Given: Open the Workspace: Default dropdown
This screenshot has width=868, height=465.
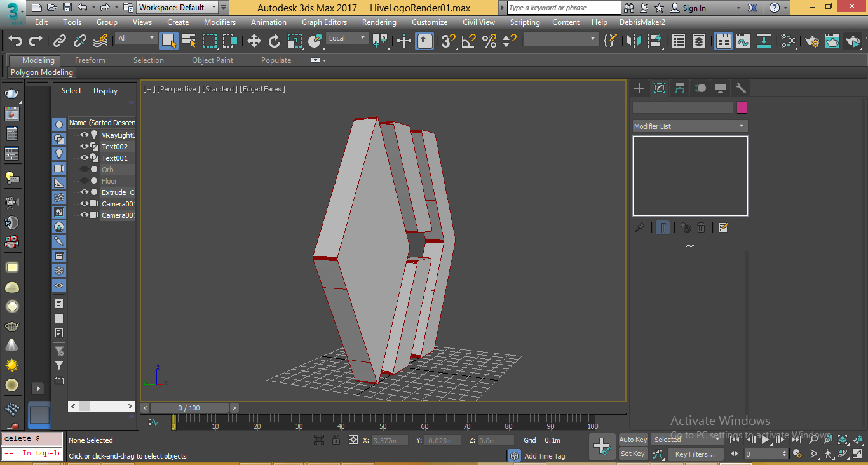Looking at the screenshot, I should click(178, 8).
